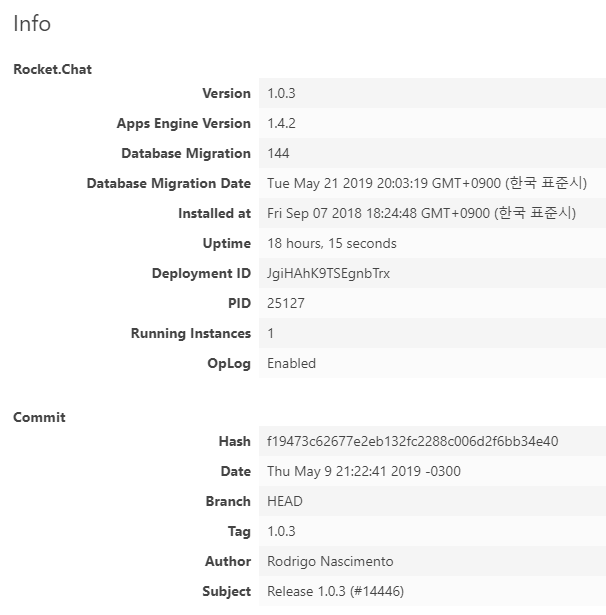Click the Tag label

click(239, 531)
